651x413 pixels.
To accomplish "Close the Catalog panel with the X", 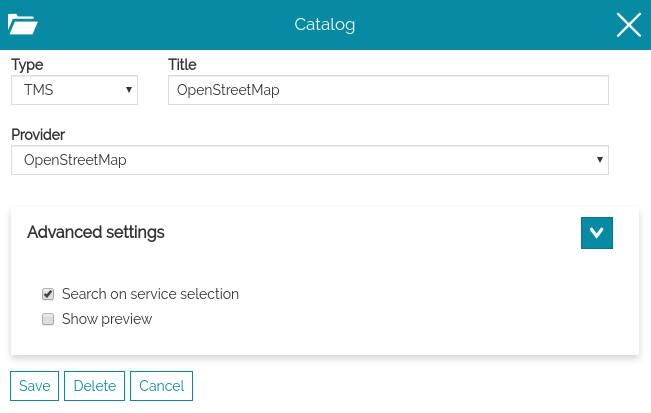I will [x=628, y=25].
